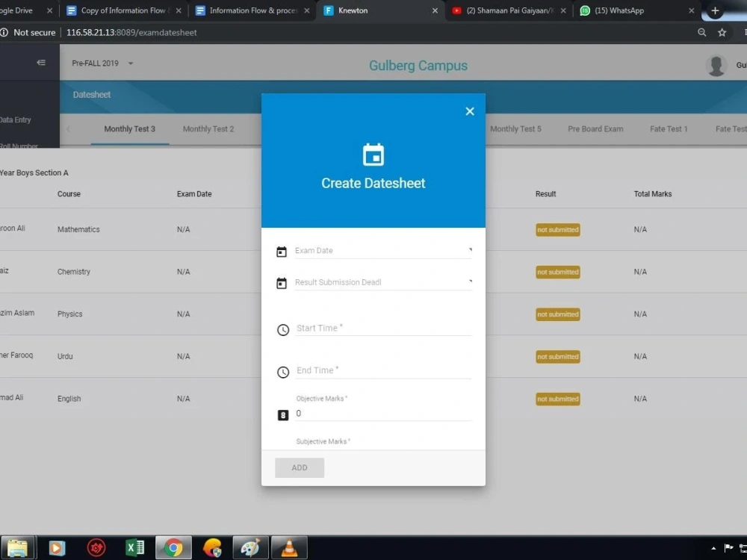This screenshot has width=747, height=560.
Task: Click the Objective Marks input field
Action: coord(383,414)
